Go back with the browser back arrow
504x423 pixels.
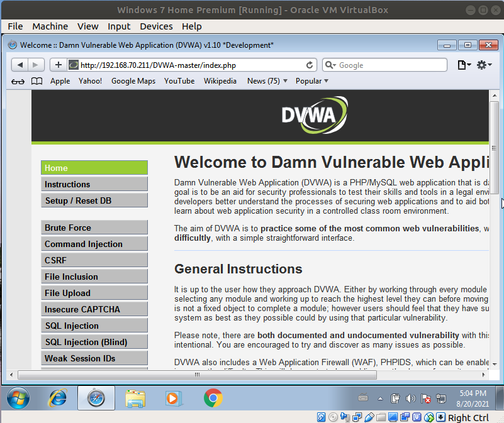pos(20,65)
